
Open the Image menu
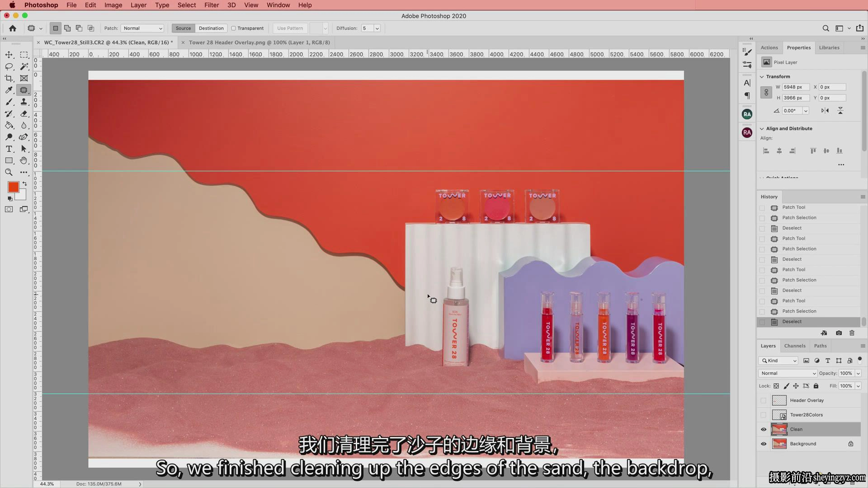coord(113,5)
